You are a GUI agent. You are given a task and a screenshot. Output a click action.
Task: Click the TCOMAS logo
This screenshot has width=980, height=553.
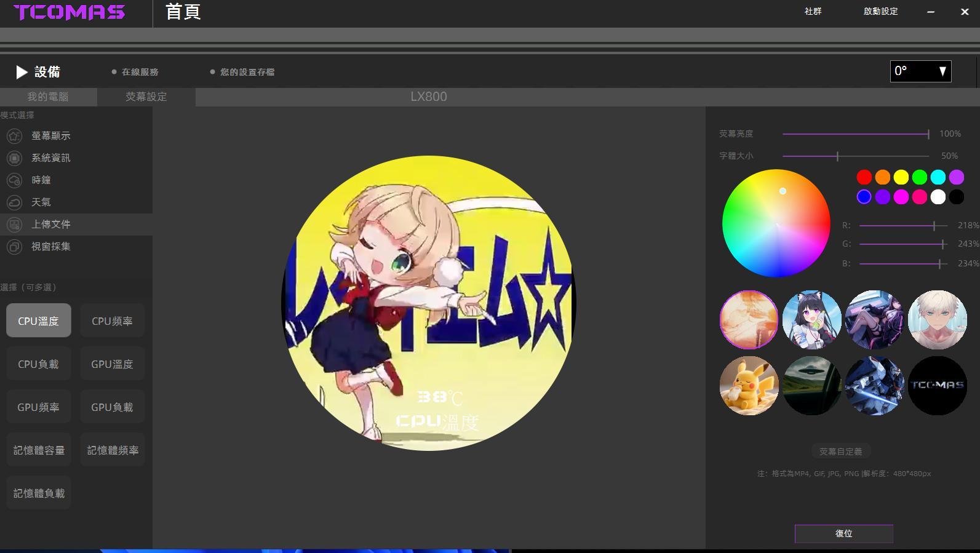(x=69, y=12)
